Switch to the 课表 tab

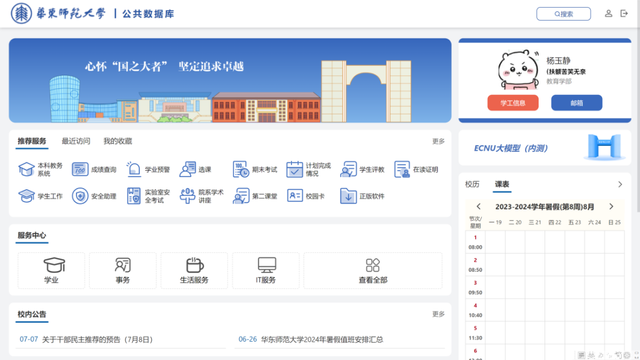point(502,184)
